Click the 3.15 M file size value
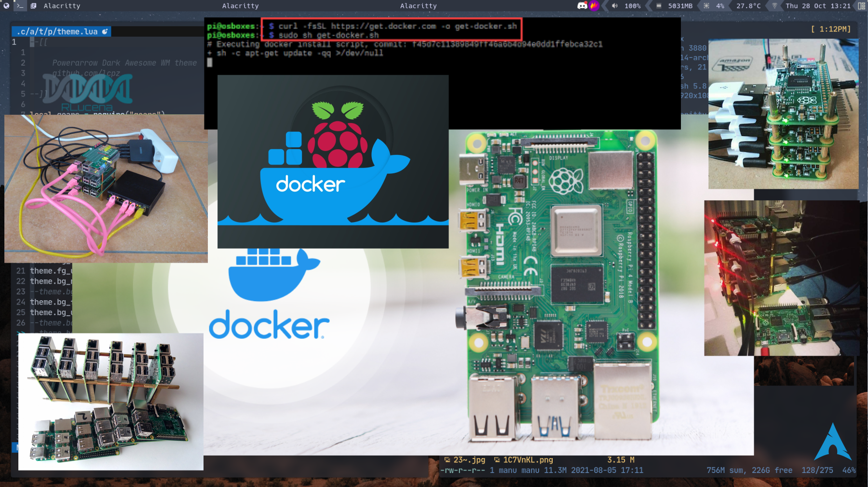Image resolution: width=868 pixels, height=487 pixels. [x=621, y=460]
